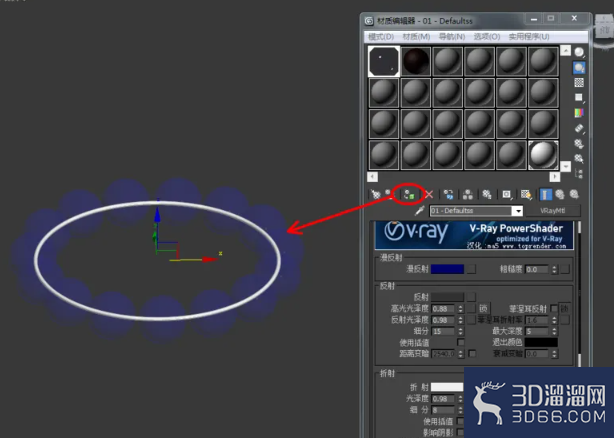The height and width of the screenshot is (438, 614).
Task: Enable the 距离变暗 checkbox
Action: [x=472, y=353]
